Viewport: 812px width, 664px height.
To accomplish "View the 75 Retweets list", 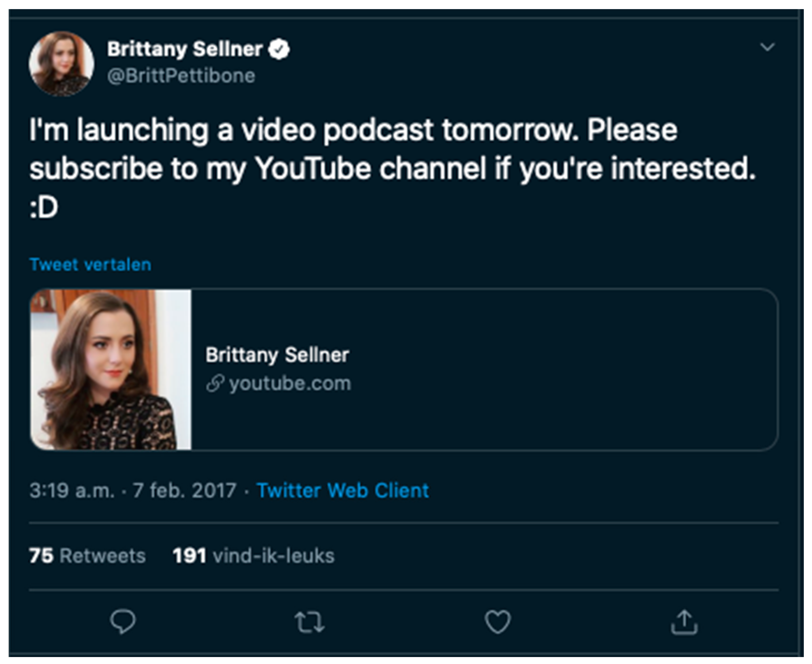I will coord(88,555).
